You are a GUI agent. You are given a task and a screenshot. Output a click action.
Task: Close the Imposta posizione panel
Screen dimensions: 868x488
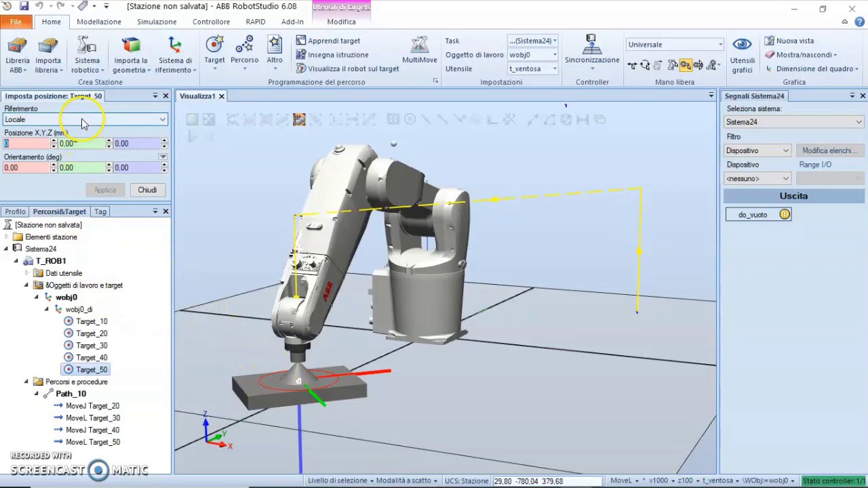click(165, 96)
